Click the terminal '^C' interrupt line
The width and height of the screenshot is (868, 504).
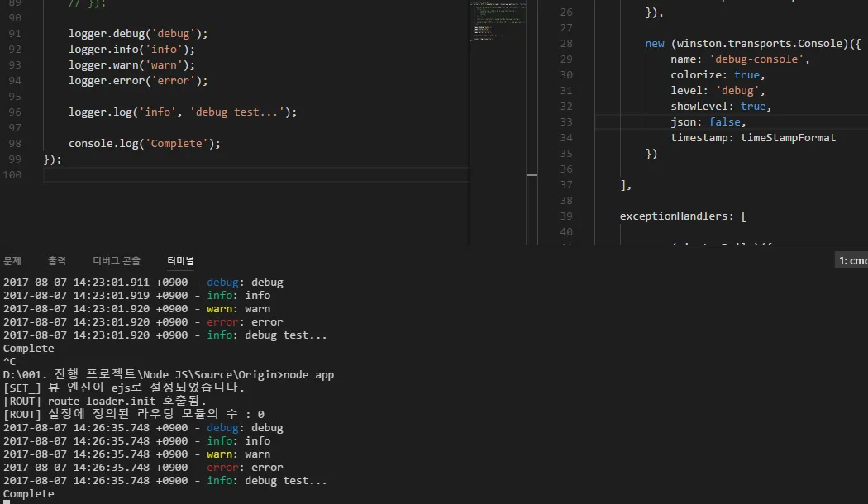[x=9, y=362]
